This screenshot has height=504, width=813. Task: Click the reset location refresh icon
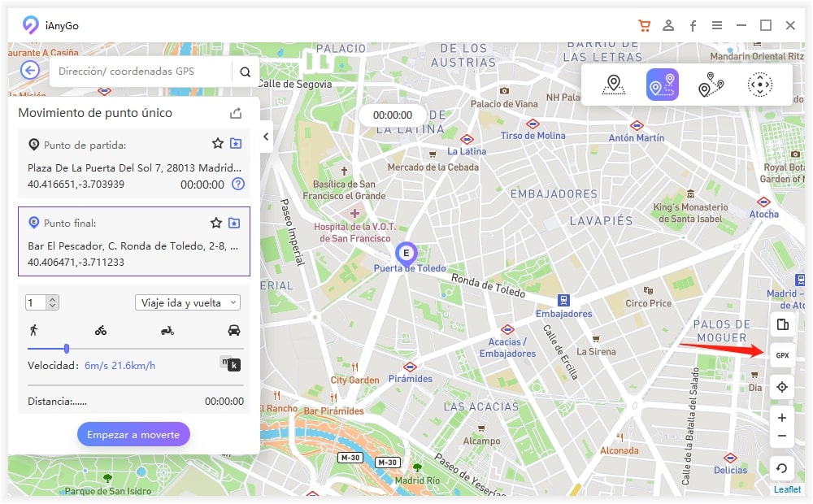[782, 468]
